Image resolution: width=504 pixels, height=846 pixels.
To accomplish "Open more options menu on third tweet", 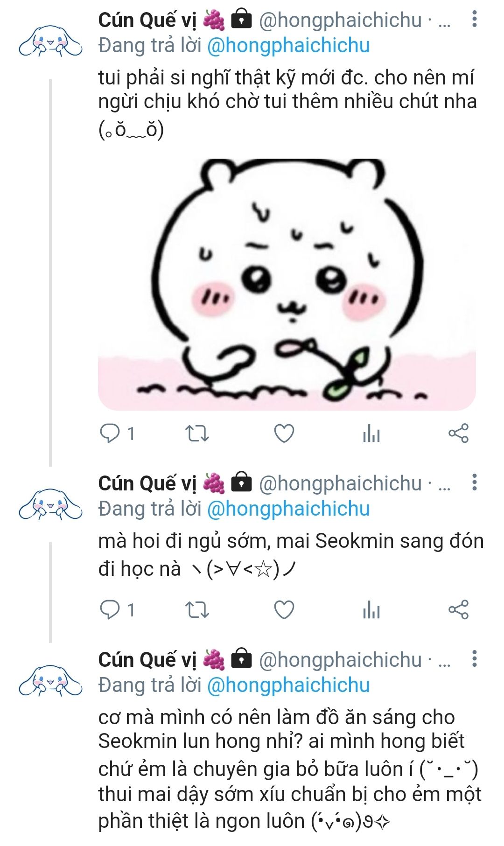I will click(474, 658).
